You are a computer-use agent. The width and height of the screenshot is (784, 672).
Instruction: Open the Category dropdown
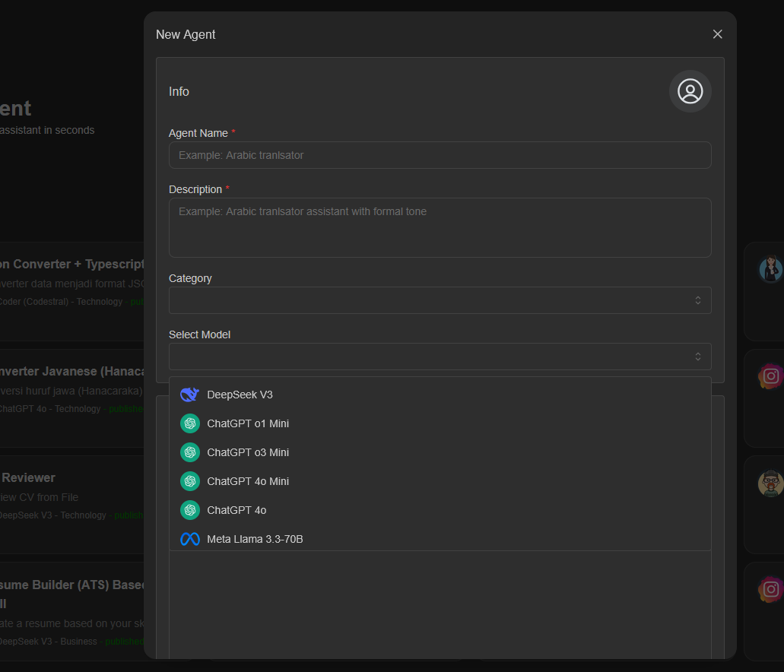[440, 300]
